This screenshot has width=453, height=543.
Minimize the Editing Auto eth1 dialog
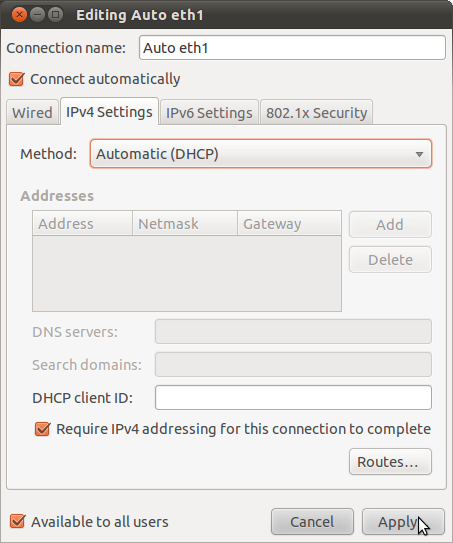point(37,15)
